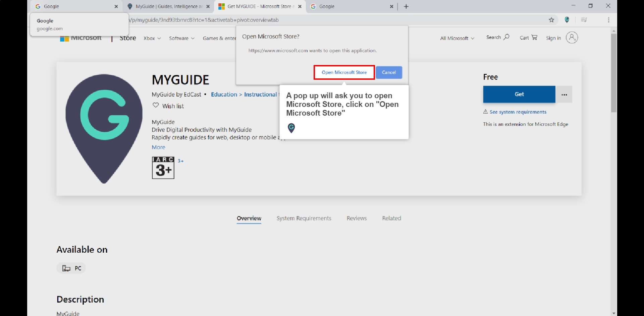Expand the Xbox dropdown menu
Viewport: 644px width, 316px height.
pos(152,38)
